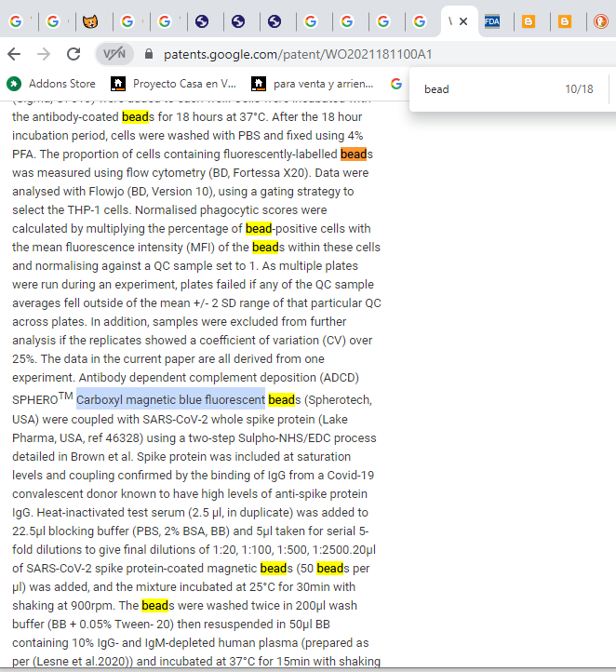The image size is (616, 672).
Task: Click the browser back arrow
Action: [x=14, y=54]
